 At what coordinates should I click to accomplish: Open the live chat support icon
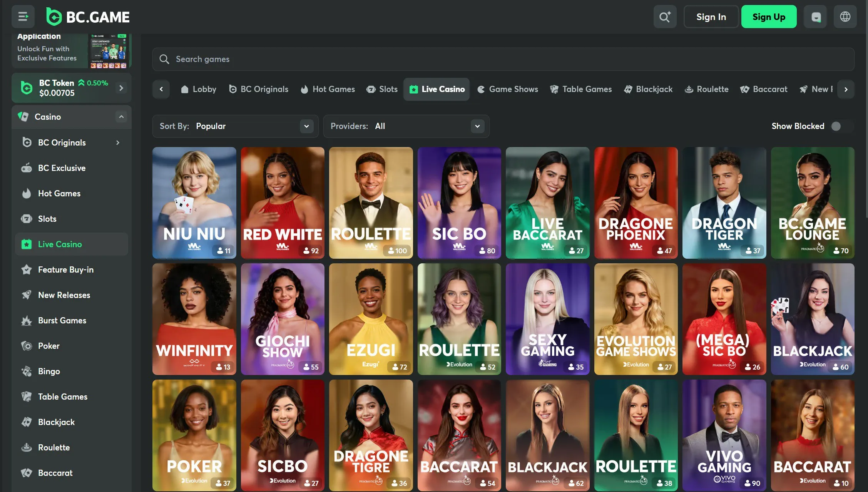(816, 17)
